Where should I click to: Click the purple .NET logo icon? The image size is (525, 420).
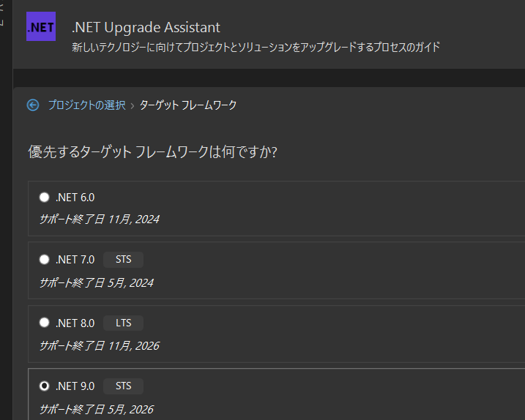pos(41,26)
